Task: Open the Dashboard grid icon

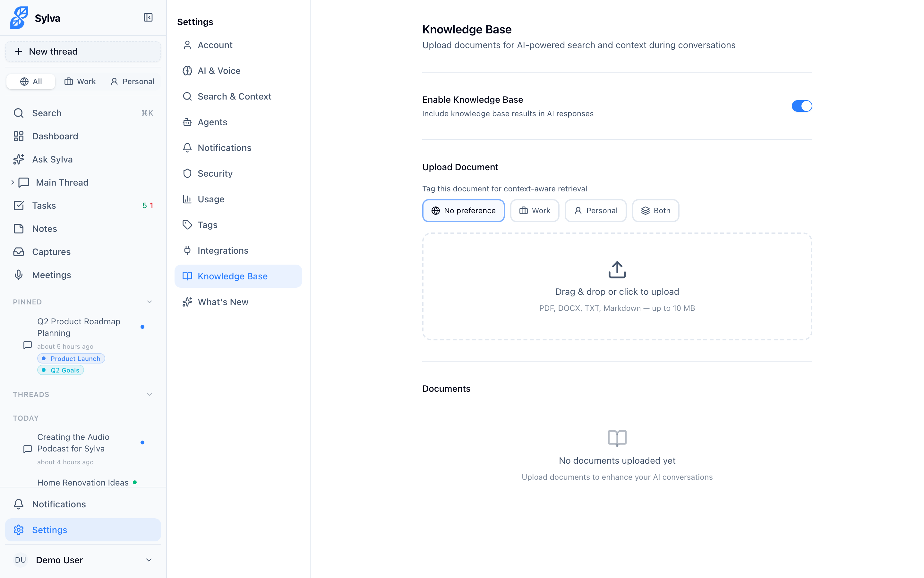Action: 19,136
